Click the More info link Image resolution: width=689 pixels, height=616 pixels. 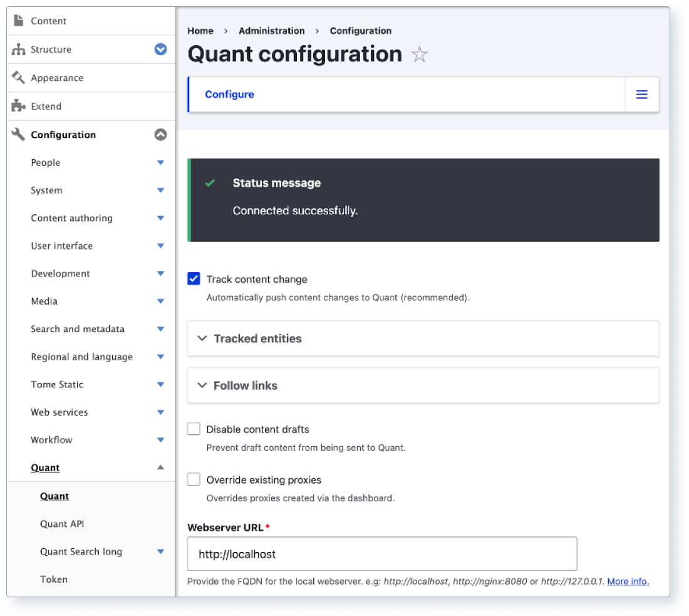point(627,582)
